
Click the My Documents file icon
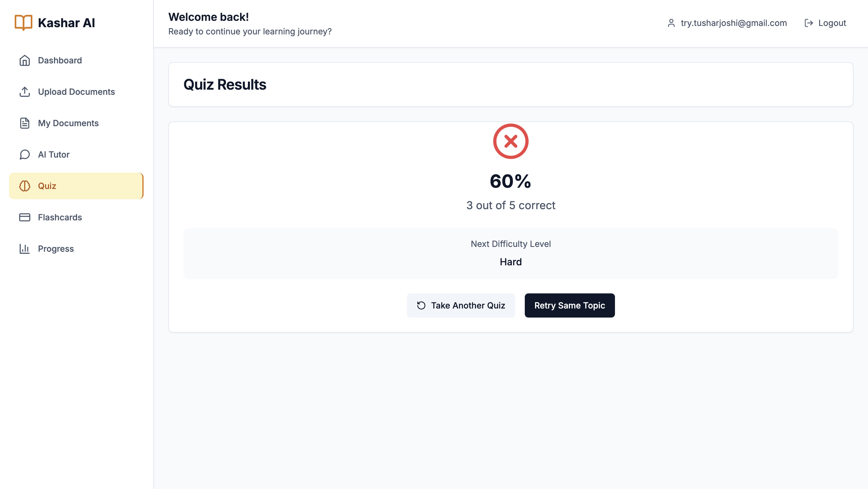(x=25, y=123)
